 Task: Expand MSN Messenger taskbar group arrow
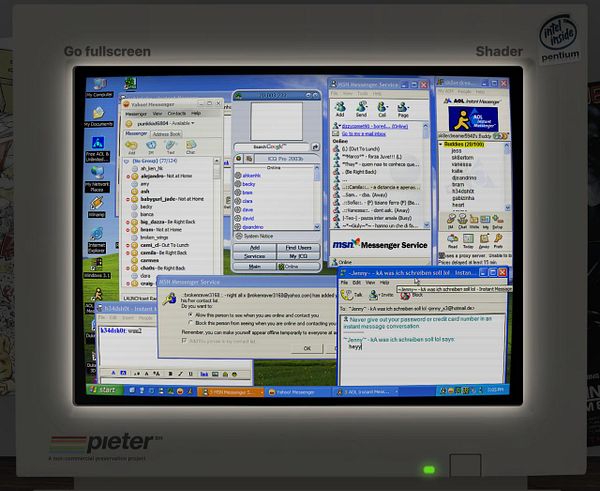262,392
